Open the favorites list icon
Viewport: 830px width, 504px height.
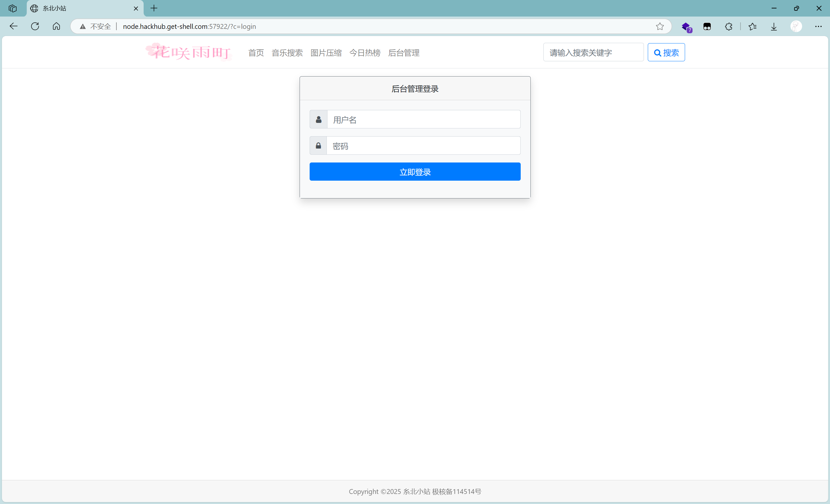click(753, 27)
